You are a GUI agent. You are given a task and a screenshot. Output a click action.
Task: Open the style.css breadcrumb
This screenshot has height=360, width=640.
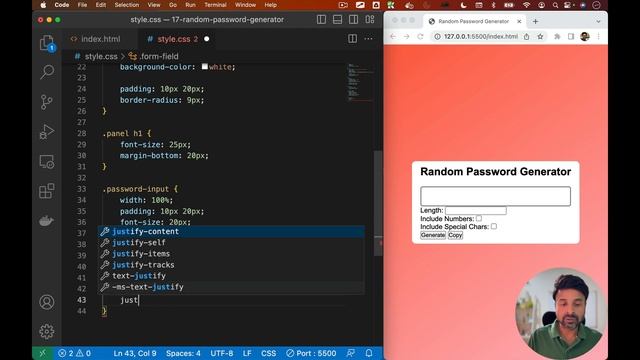click(96, 56)
